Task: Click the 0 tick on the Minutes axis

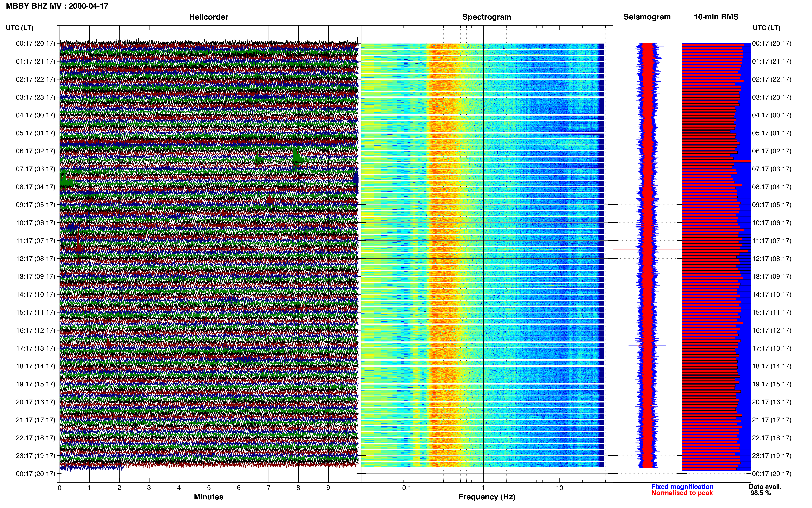Action: pyautogui.click(x=59, y=488)
